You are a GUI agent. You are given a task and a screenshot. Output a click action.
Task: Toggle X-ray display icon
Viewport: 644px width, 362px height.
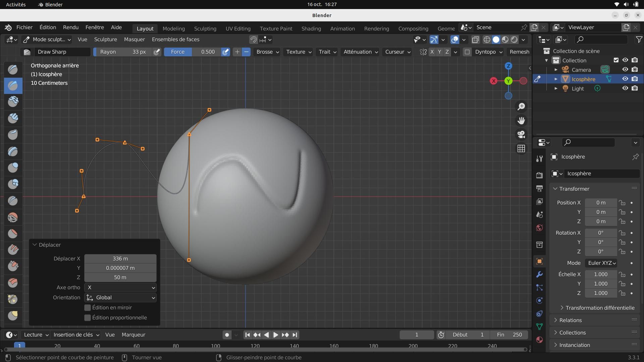tap(475, 40)
